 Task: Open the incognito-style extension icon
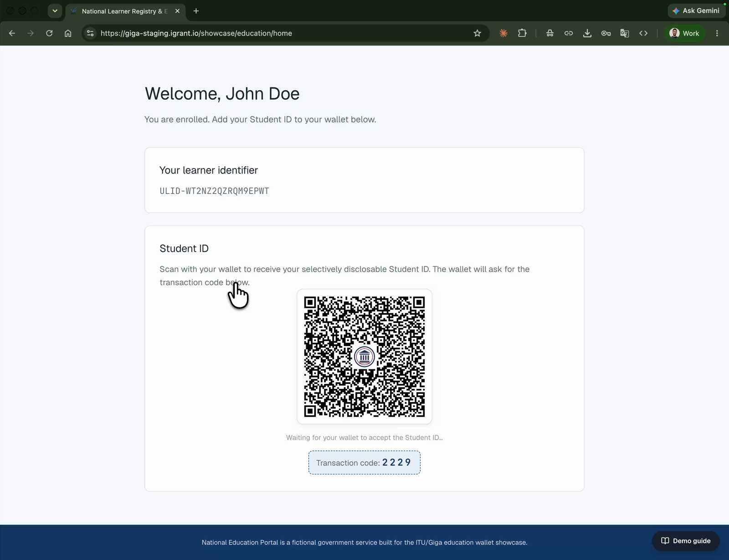550,33
